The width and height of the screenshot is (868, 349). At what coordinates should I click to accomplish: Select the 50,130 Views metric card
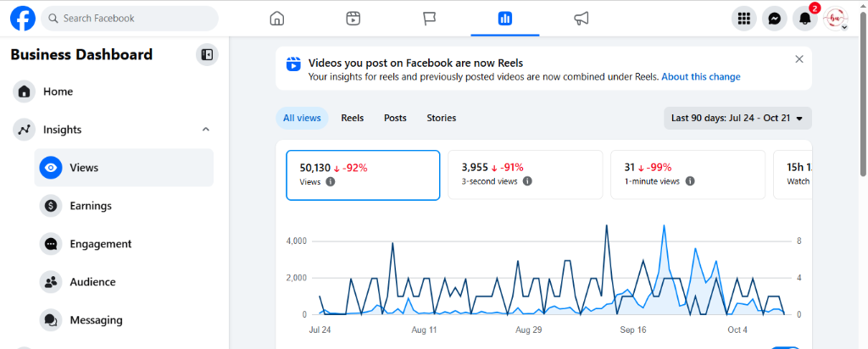(x=363, y=174)
